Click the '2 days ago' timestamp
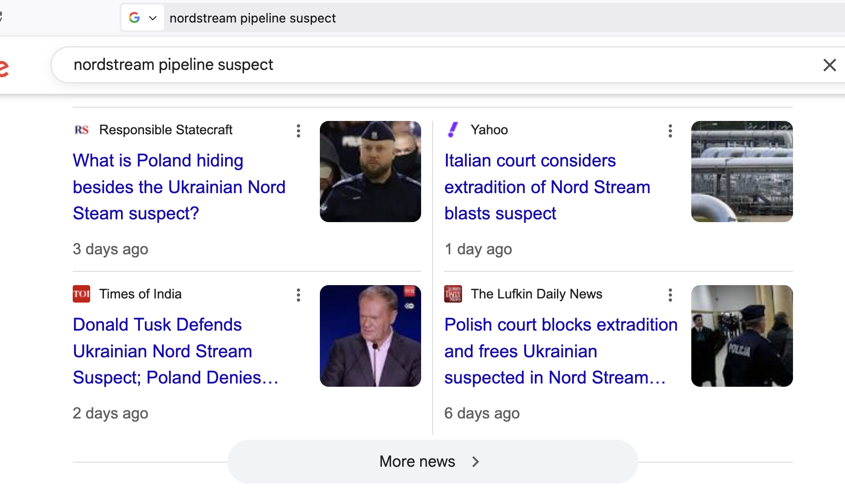845x504 pixels. pos(110,413)
